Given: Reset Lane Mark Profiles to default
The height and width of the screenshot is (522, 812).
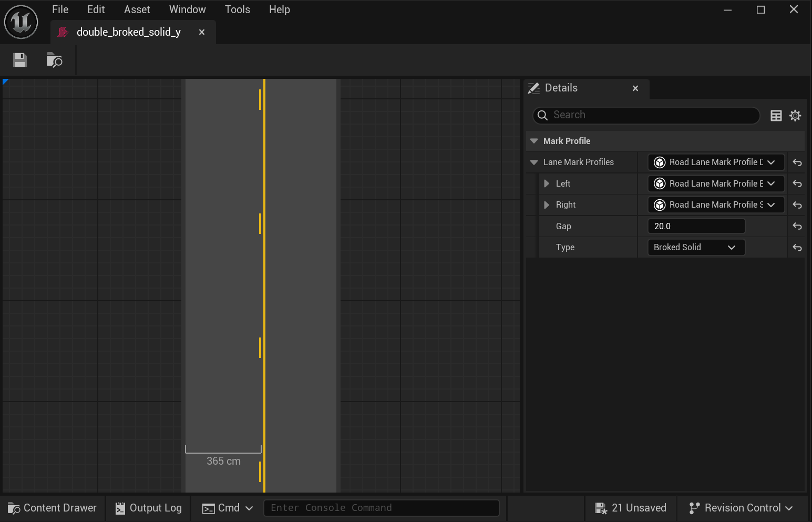Looking at the screenshot, I should 797,162.
